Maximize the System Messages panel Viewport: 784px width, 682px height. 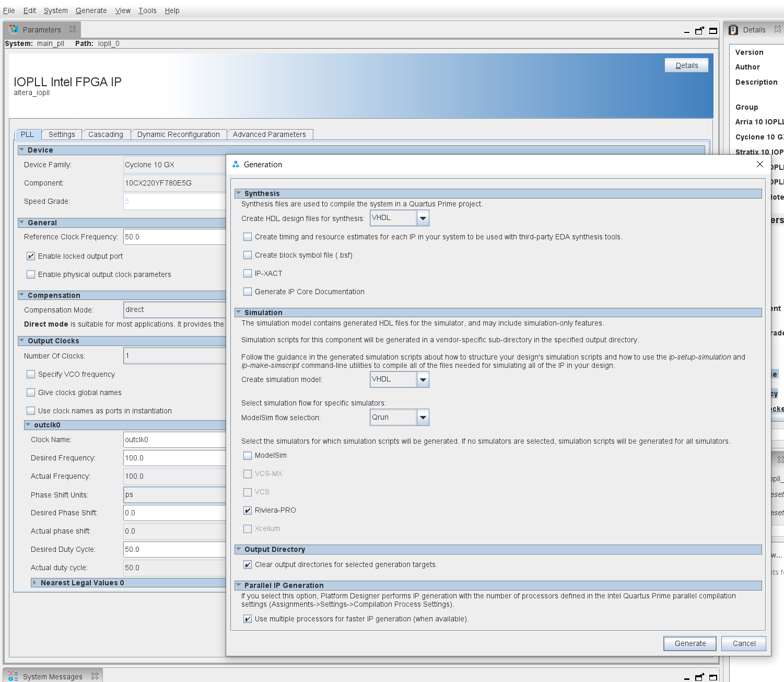tap(713, 677)
